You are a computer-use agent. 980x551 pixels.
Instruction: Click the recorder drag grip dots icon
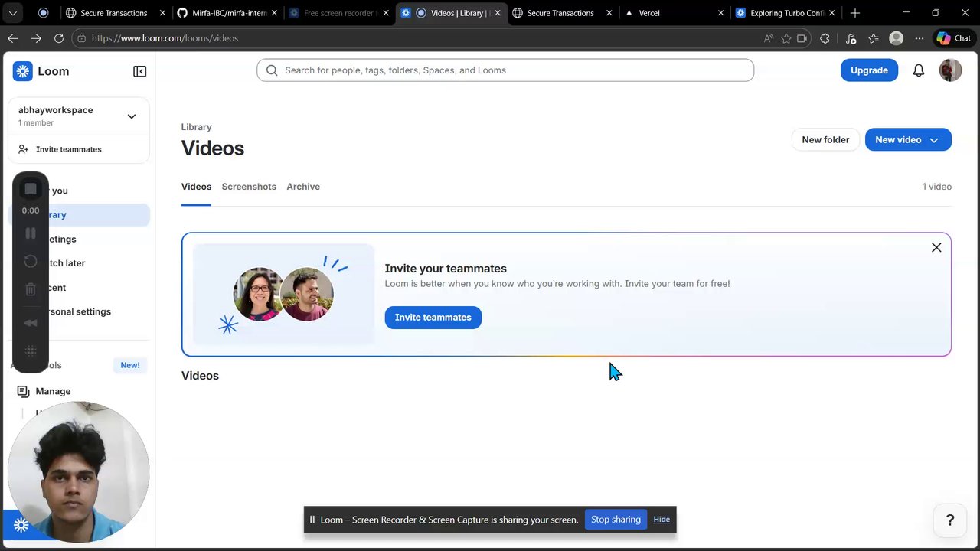[x=31, y=351]
